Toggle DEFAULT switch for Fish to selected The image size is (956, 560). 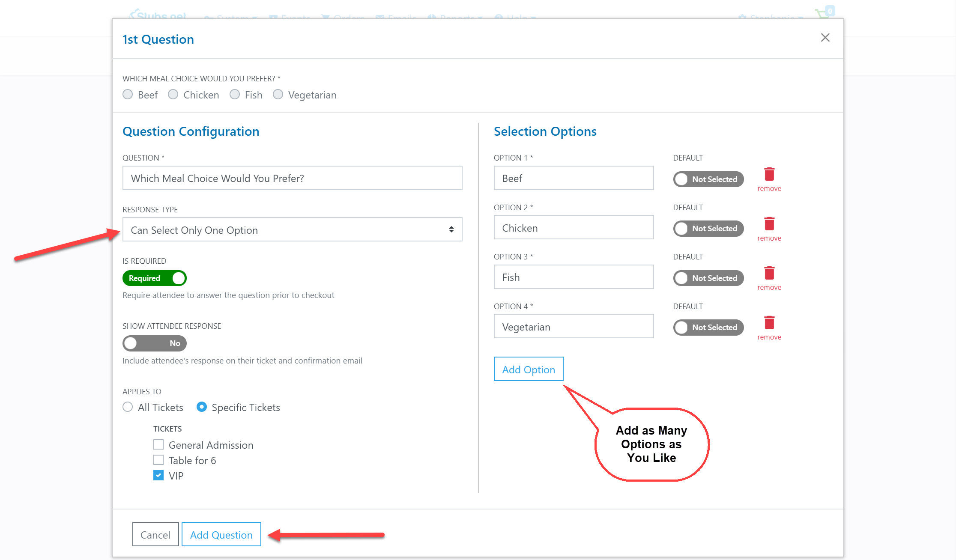(709, 278)
